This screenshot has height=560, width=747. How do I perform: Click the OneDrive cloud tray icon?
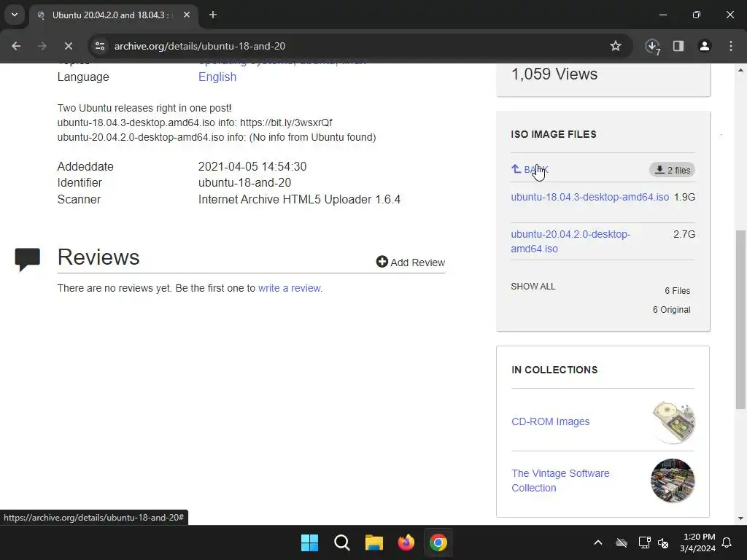coord(622,542)
